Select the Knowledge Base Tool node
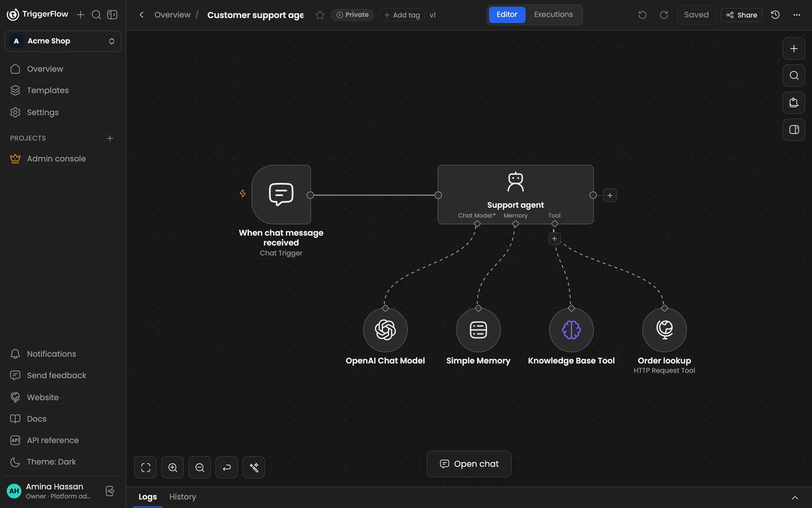 571,330
